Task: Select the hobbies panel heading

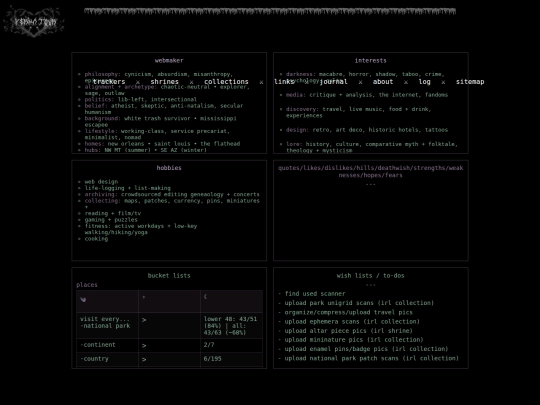Action: coord(169,168)
